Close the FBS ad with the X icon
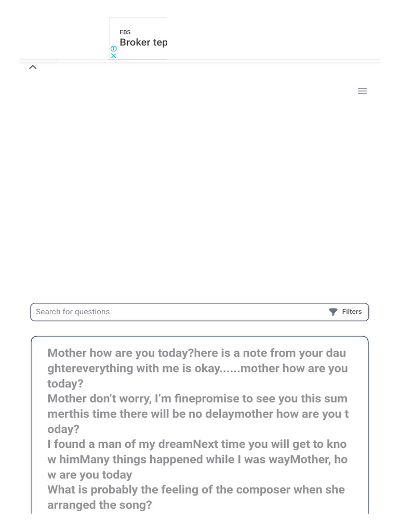The width and height of the screenshot is (399, 532). coord(114,56)
